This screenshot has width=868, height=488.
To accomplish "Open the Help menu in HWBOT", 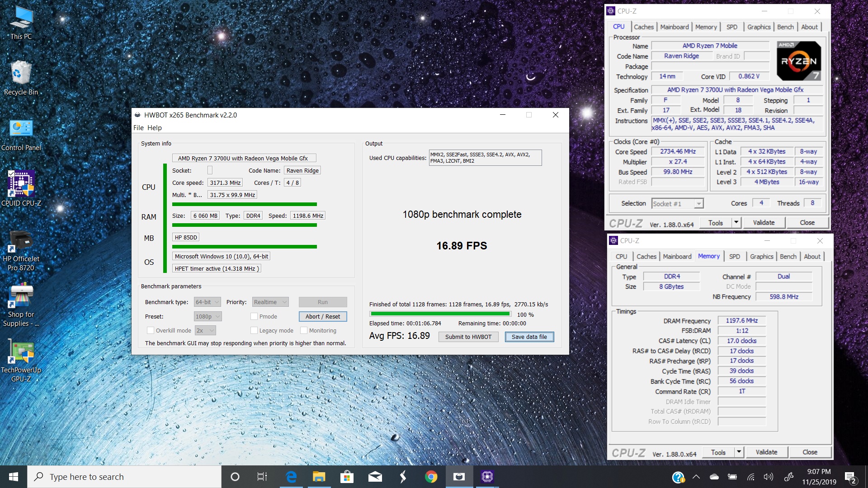I will coord(154,128).
